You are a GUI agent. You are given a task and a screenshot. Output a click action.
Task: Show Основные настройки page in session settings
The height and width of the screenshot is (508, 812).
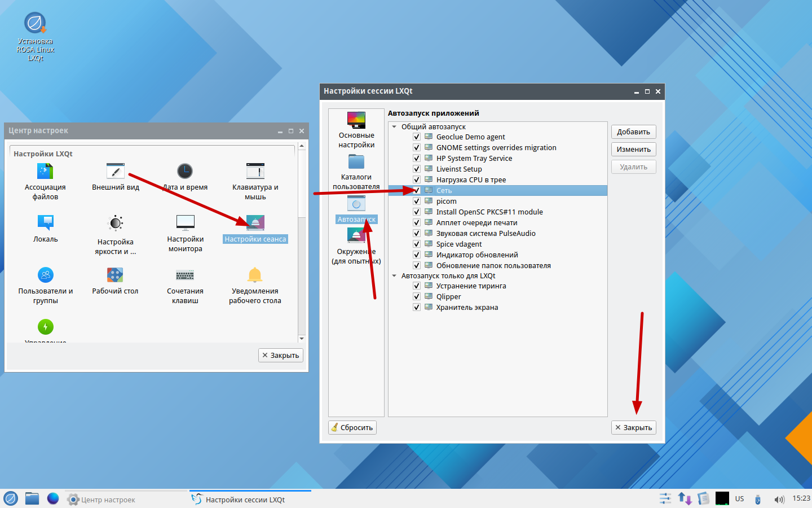(356, 130)
